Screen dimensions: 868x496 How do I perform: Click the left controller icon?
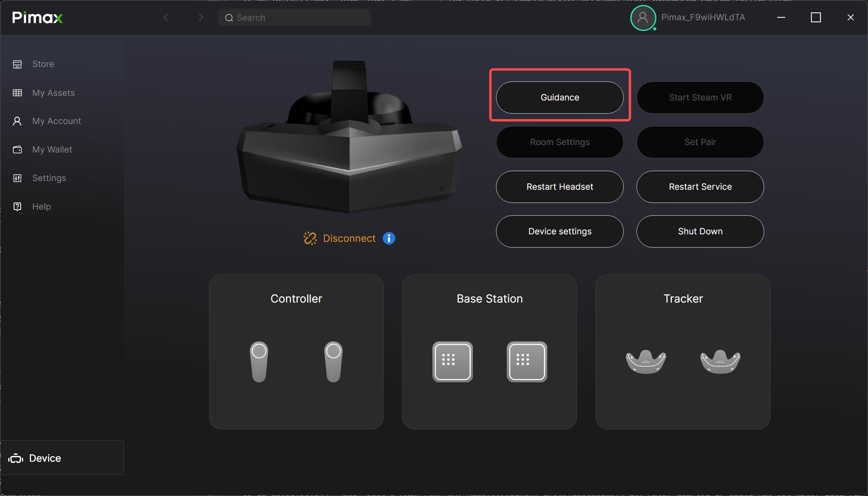point(259,362)
